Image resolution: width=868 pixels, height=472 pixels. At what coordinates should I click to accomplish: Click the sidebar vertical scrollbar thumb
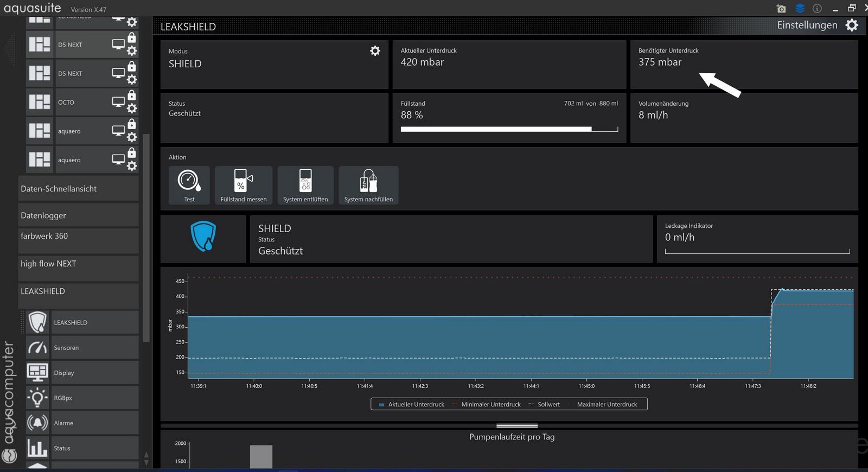(146, 237)
